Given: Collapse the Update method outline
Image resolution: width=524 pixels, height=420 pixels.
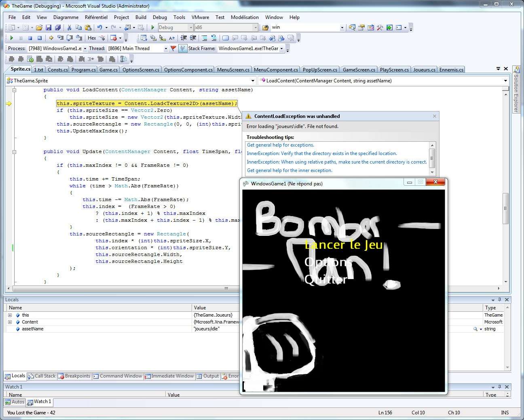Looking at the screenshot, I should pyautogui.click(x=14, y=152).
